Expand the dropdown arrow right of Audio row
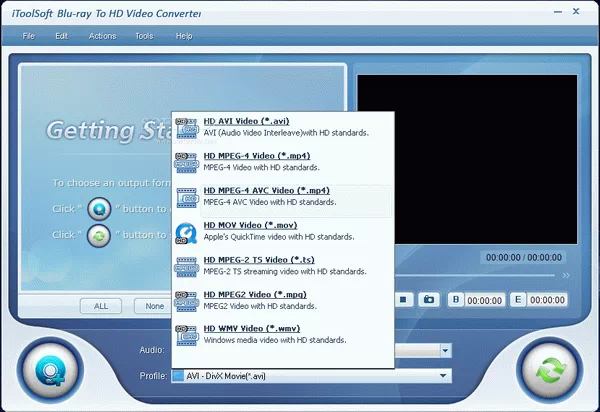The image size is (600, 412). point(445,350)
